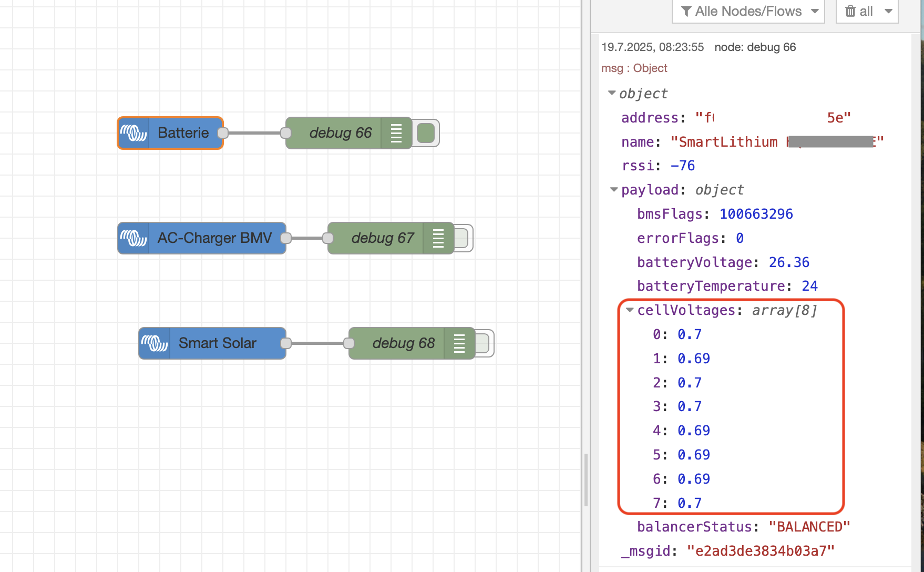Click cell voltage entry 5: 0.69
This screenshot has width=924, height=572.
coord(681,455)
